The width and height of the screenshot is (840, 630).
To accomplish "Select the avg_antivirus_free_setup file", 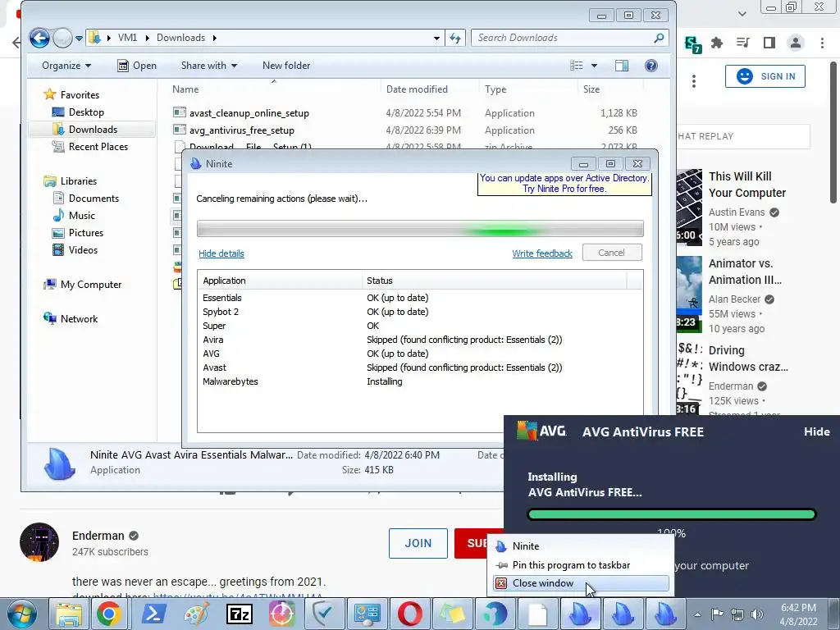I will 242,130.
